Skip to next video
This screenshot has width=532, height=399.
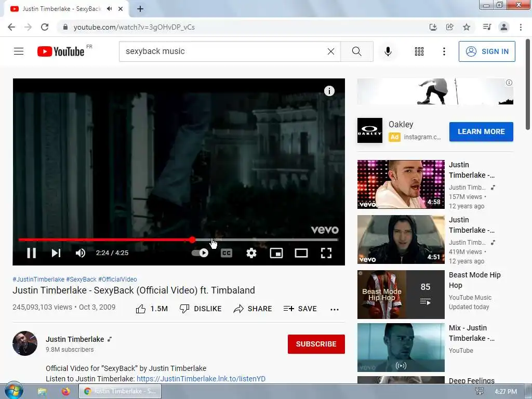coord(56,253)
